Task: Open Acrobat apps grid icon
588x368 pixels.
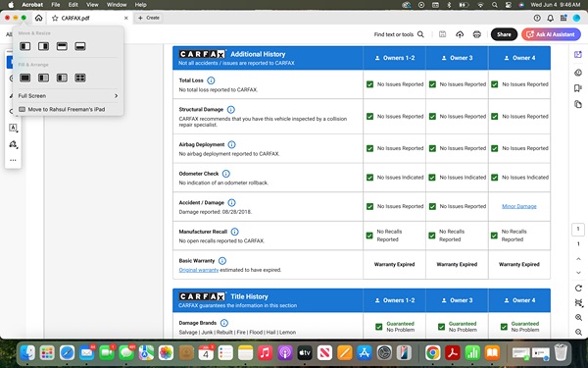Action: click(x=563, y=18)
